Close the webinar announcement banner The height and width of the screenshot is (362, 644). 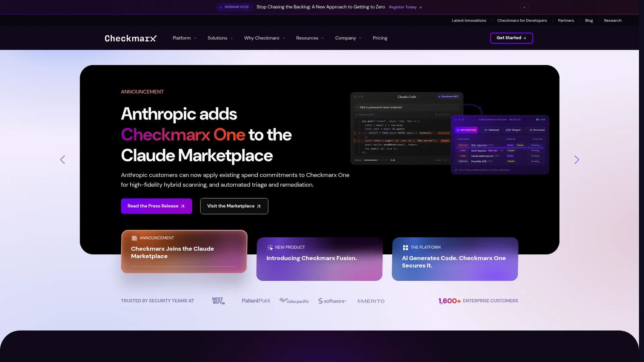tap(524, 7)
